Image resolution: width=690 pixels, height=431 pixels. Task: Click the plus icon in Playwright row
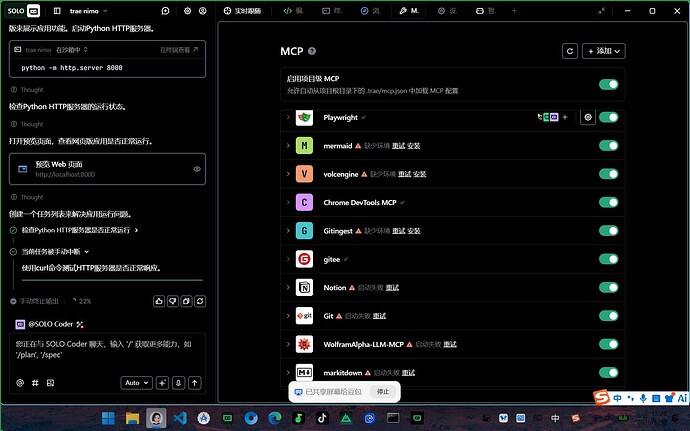[x=565, y=118]
